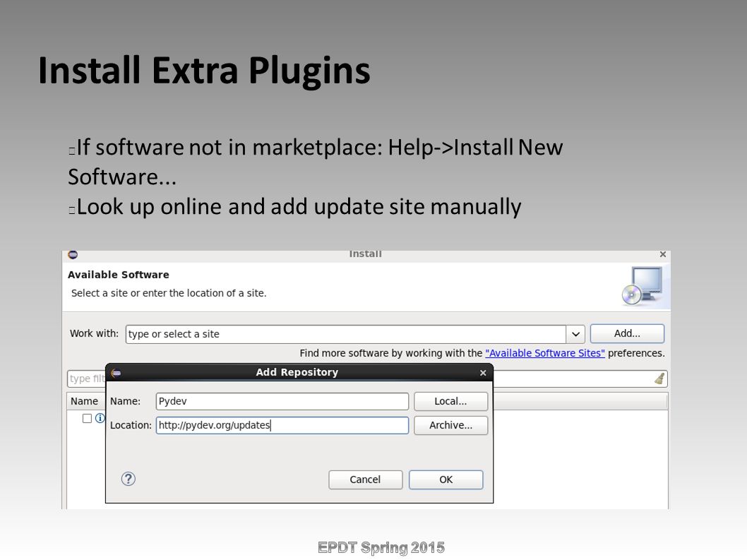Click the "Work with:" label

point(95,333)
